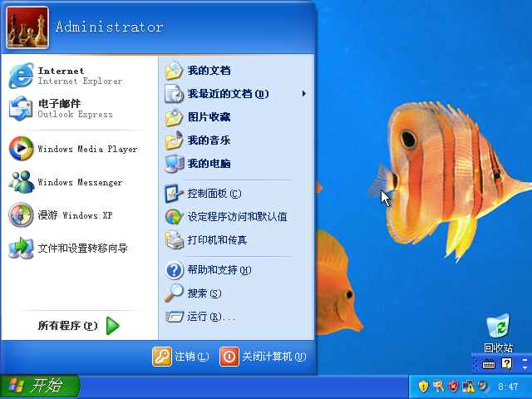Choose 运行(R)... text entry
This screenshot has height=399, width=532.
[211, 317]
